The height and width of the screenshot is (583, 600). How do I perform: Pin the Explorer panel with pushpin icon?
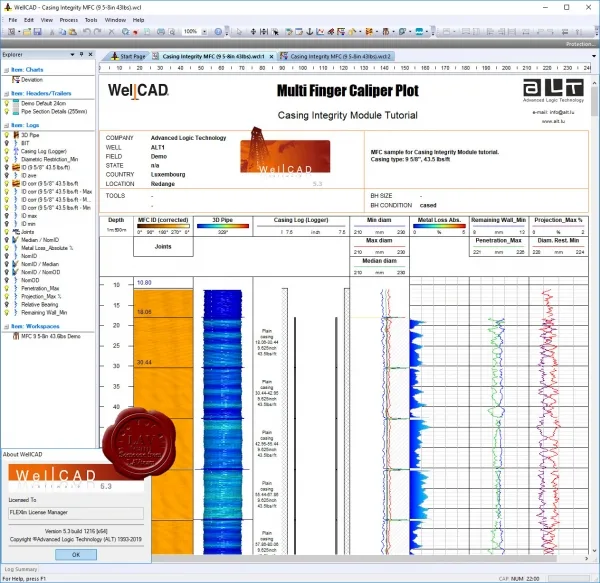click(81, 55)
